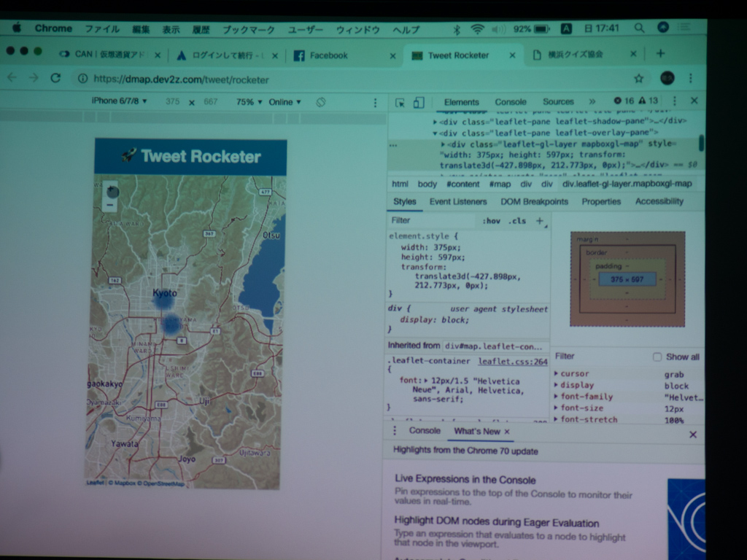This screenshot has width=747, height=560.
Task: Open the ファイル menu
Action: [102, 29]
